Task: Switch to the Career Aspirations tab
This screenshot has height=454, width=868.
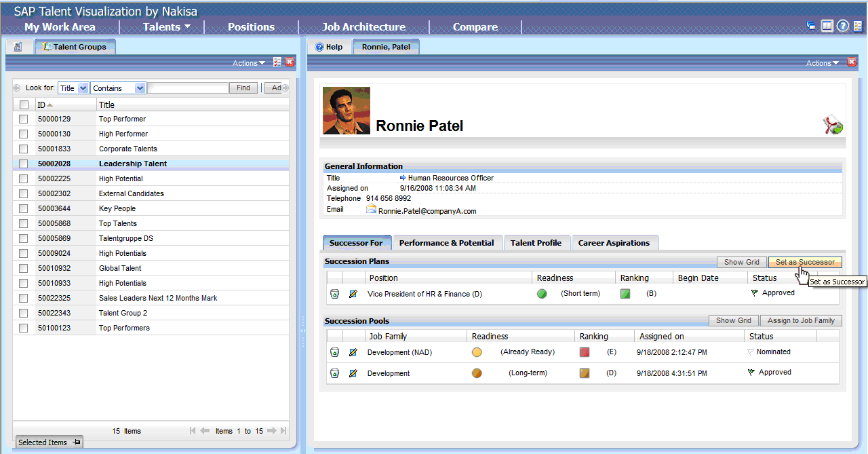Action: click(x=614, y=243)
